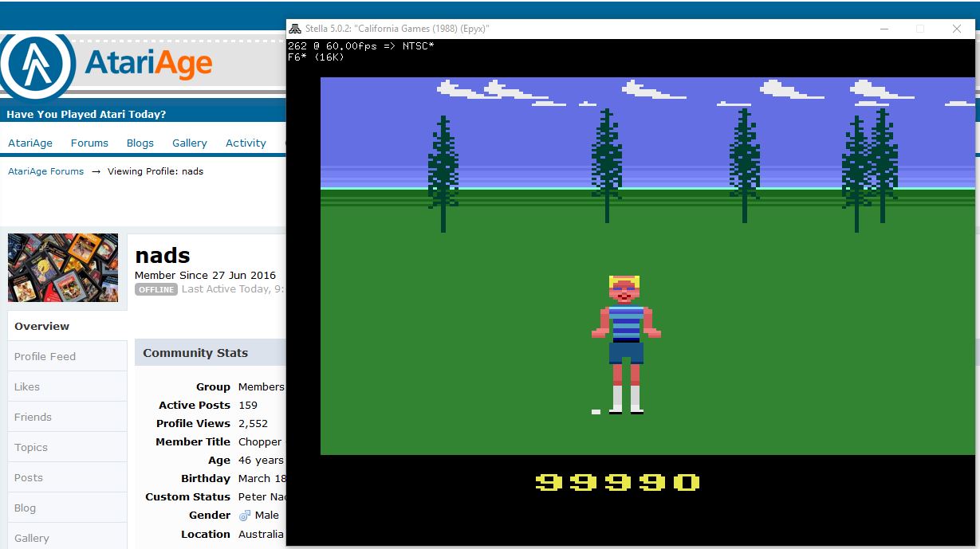980x549 pixels.
Task: Click the AtariAge circular logo icon
Action: tap(37, 64)
